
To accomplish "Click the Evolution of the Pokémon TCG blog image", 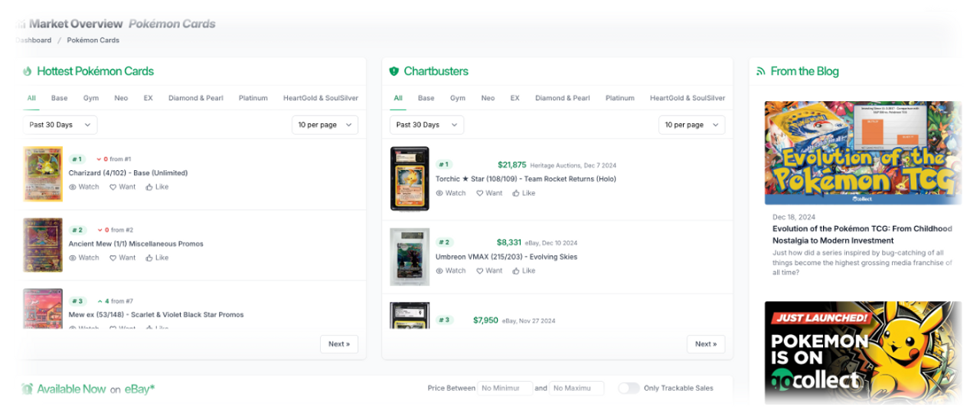I will [x=863, y=153].
